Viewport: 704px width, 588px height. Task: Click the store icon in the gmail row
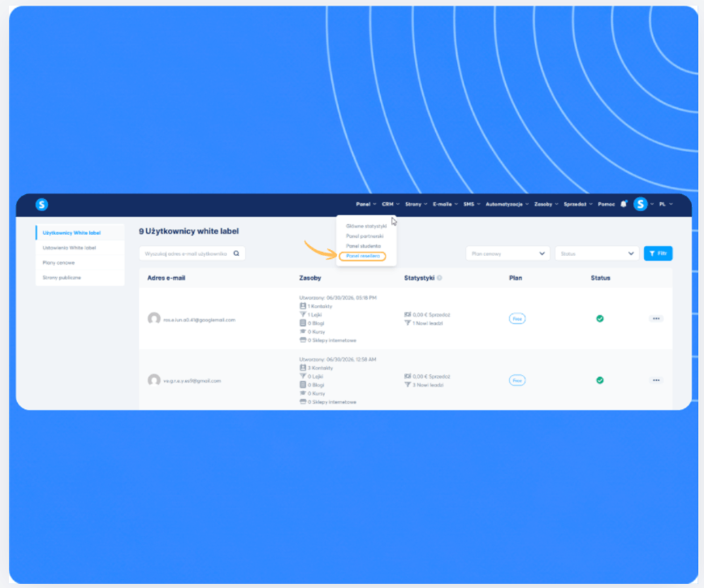303,401
